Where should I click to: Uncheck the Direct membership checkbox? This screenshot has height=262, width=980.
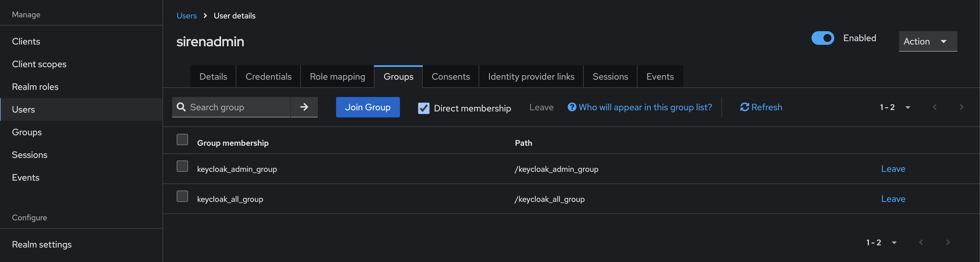[x=424, y=108]
